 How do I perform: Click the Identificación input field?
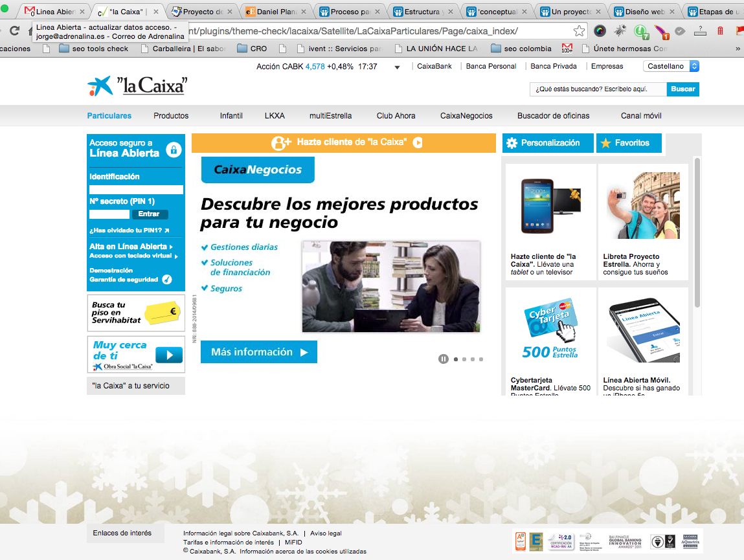pyautogui.click(x=136, y=190)
